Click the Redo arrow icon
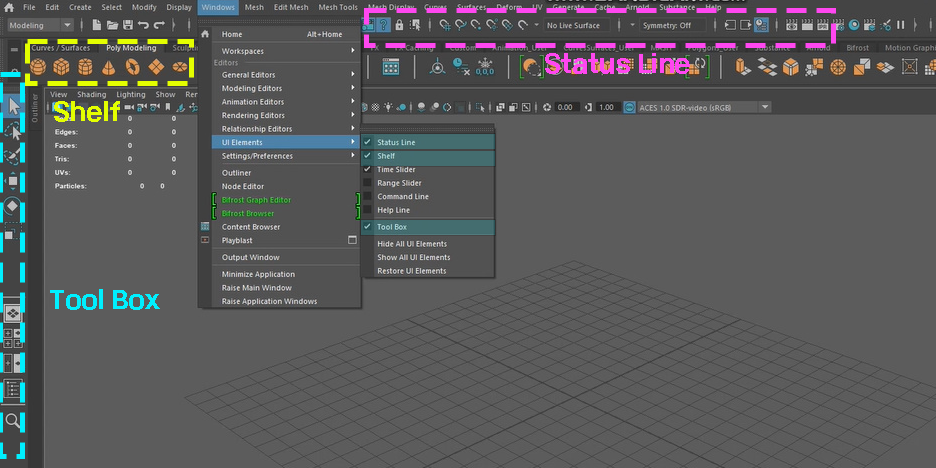 point(159,25)
